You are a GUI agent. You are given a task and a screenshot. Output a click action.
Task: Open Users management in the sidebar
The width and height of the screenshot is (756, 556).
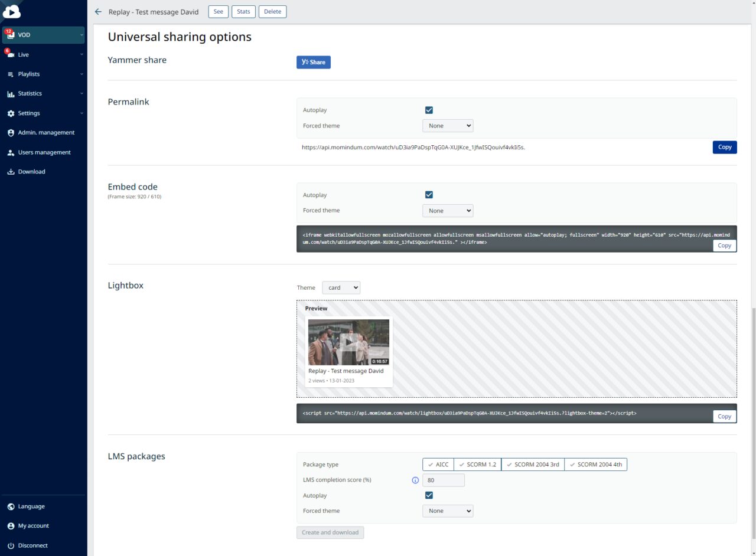44,152
